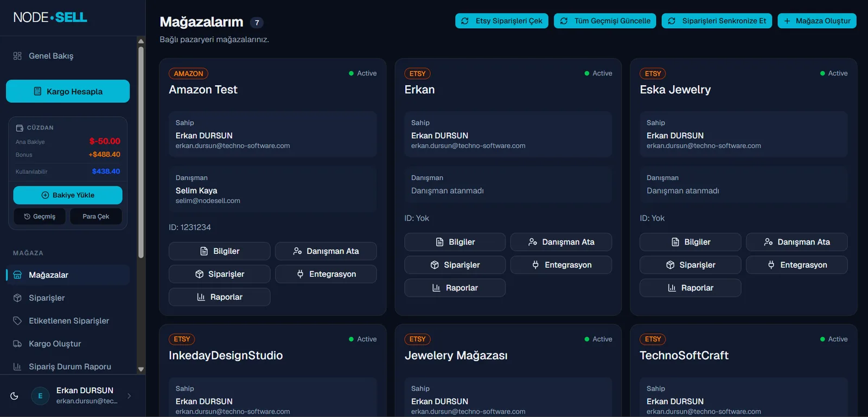
Task: Click the Para Çek button
Action: (x=95, y=216)
